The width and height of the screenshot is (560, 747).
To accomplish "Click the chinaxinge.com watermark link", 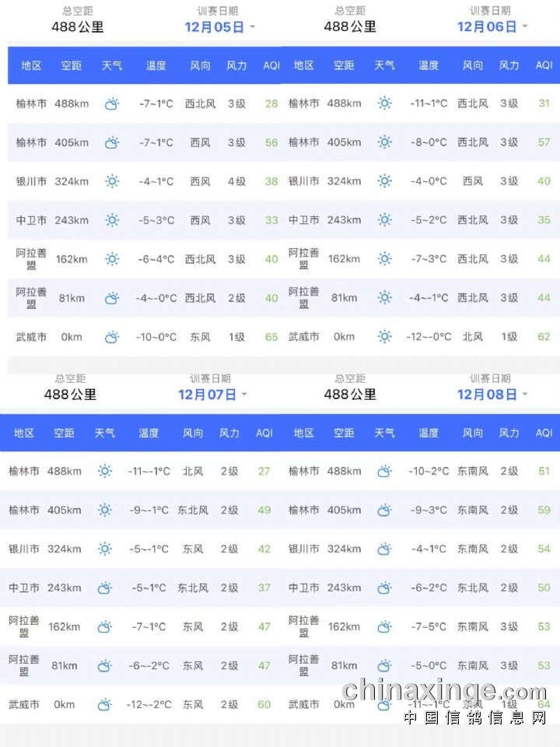I will click(x=444, y=690).
